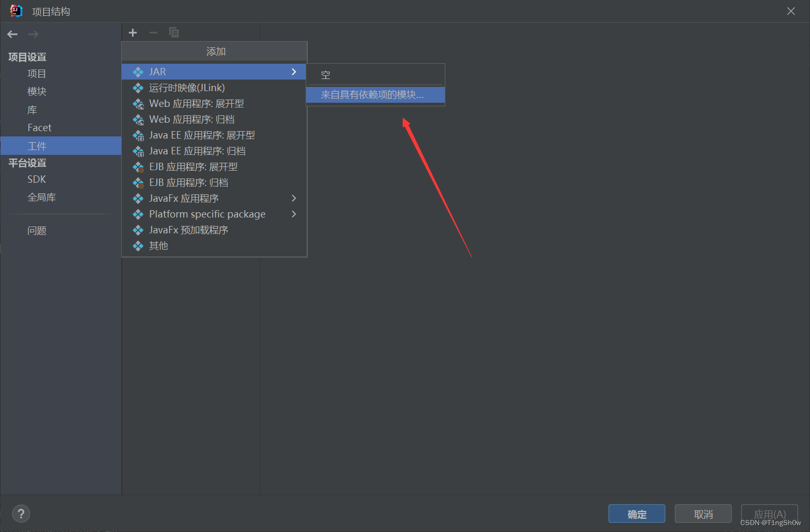Choose Java EE 应用程序: 归档
This screenshot has height=532, width=810.
click(214, 151)
